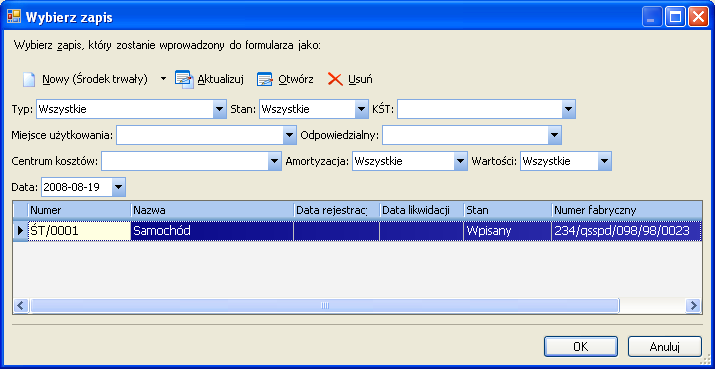The height and width of the screenshot is (369, 715).
Task: Click the 234/qsspd/098/98/0023 cell
Action: pyautogui.click(x=627, y=231)
